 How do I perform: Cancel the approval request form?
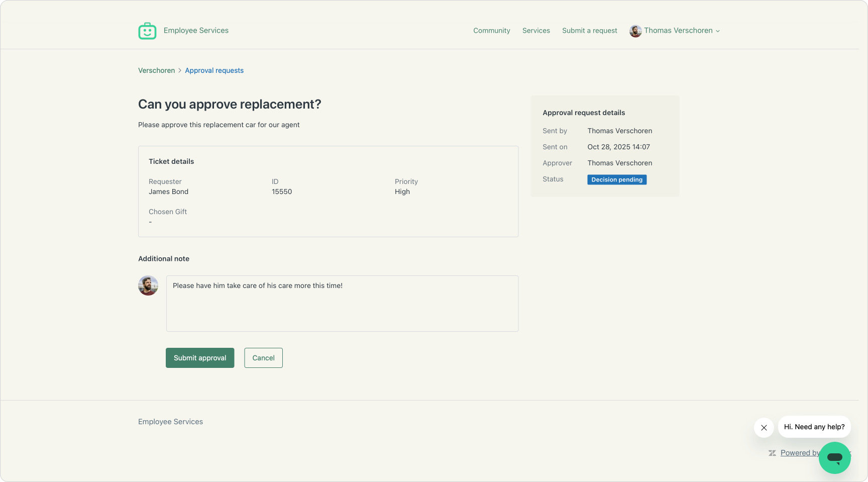pos(263,358)
